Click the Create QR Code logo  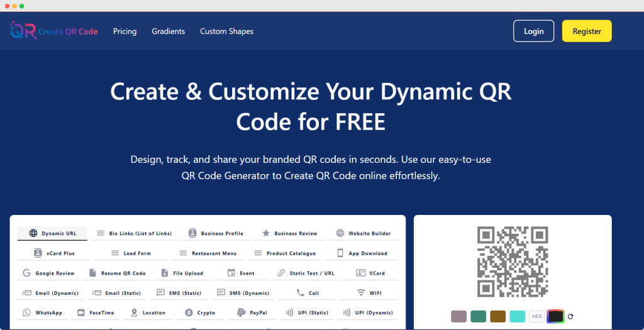[x=54, y=31]
